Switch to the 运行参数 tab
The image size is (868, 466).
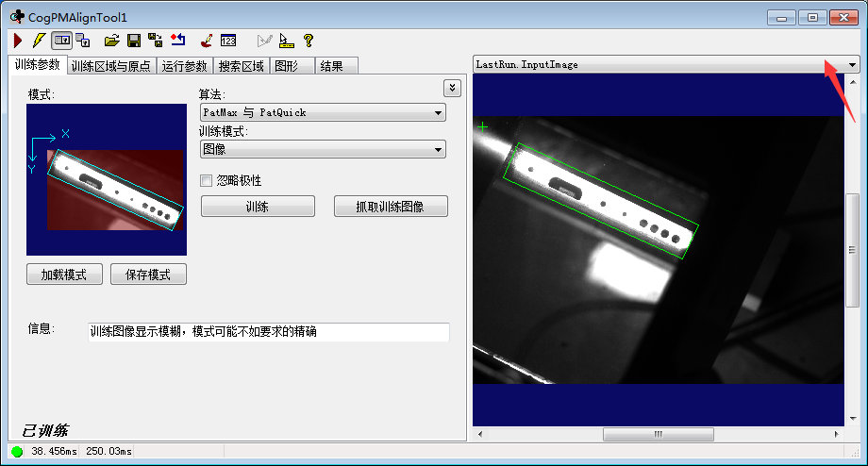click(x=184, y=66)
